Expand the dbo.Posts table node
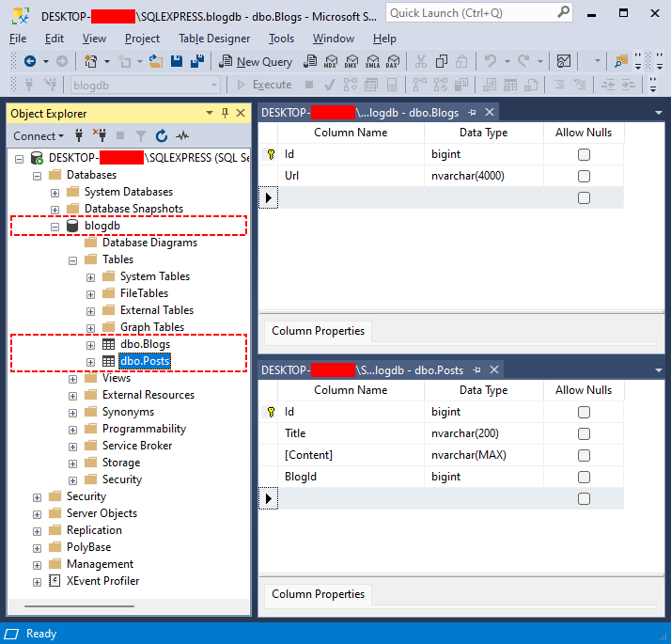Screen dimensions: 671x644 tap(90, 362)
